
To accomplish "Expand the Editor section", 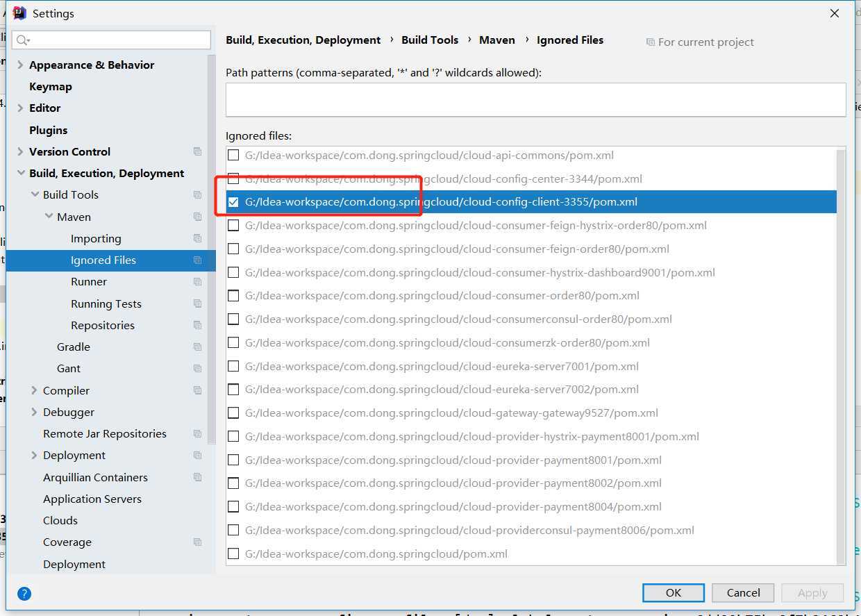I will (x=20, y=108).
